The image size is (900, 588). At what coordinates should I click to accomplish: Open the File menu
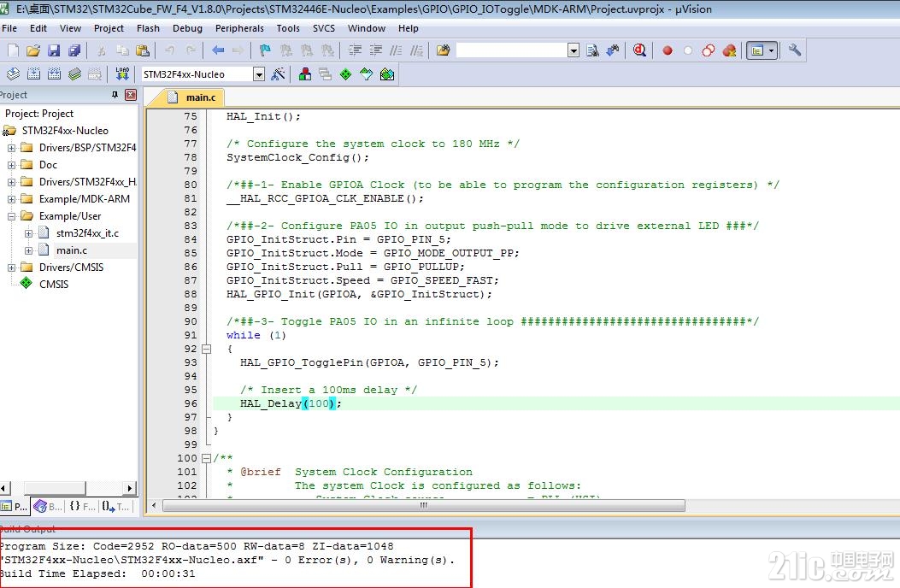pos(9,28)
